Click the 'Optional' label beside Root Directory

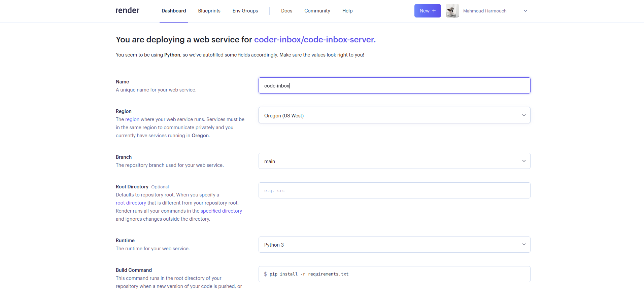[x=160, y=187]
